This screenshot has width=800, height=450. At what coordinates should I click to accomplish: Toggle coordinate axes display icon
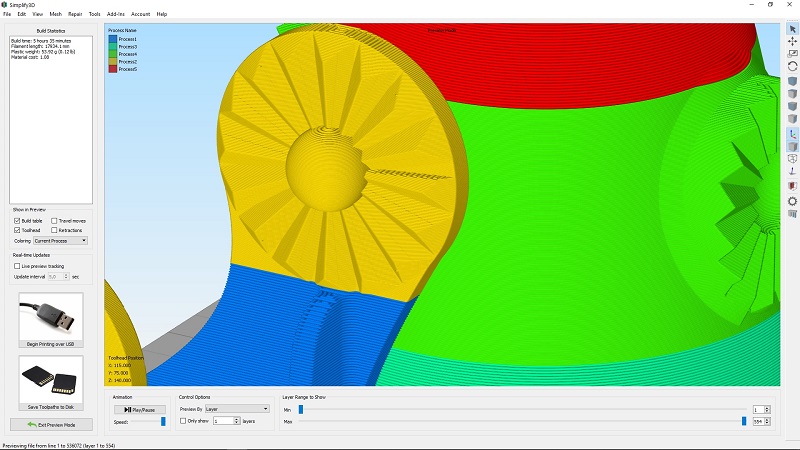tap(792, 134)
